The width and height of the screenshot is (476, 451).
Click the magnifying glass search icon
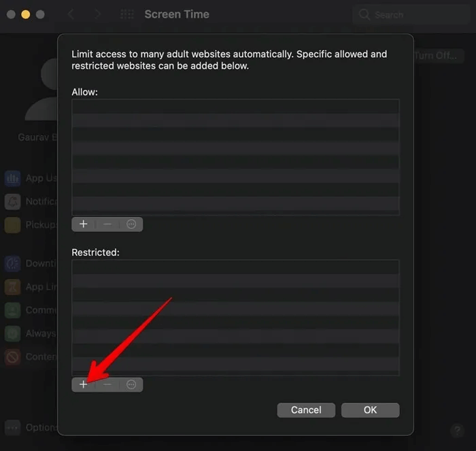(364, 14)
